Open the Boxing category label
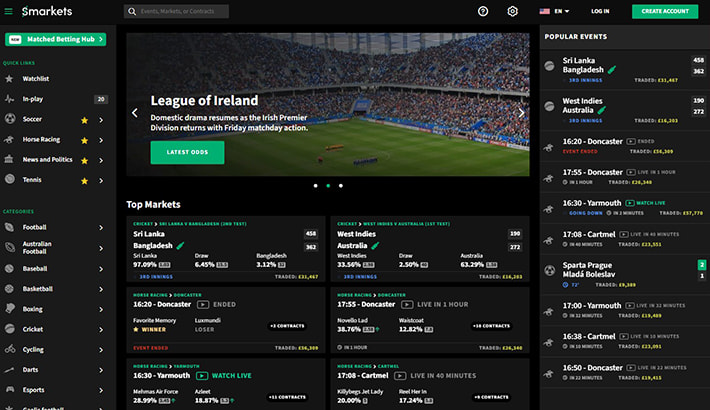Viewport: 710px width, 410px height. 33,309
